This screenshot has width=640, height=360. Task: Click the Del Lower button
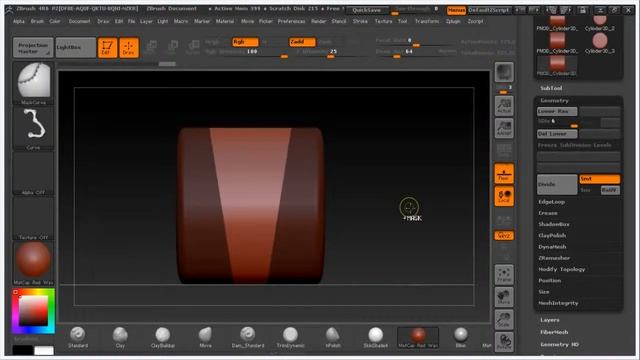click(x=557, y=134)
